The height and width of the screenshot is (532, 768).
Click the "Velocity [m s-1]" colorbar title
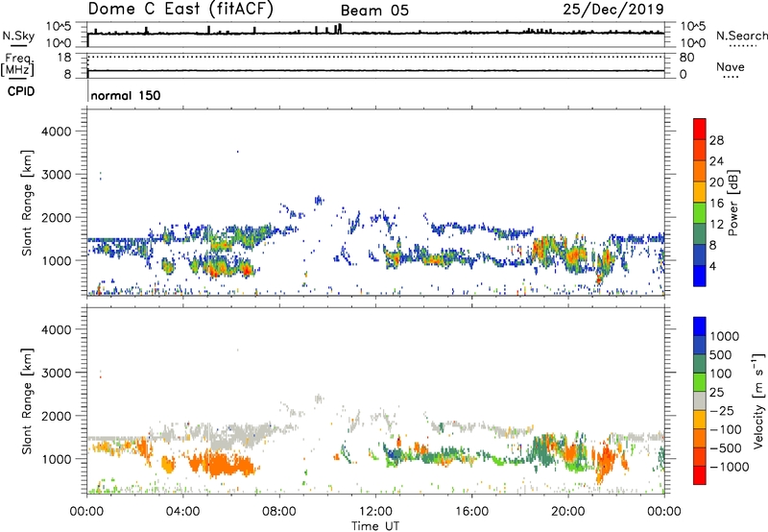click(x=758, y=400)
